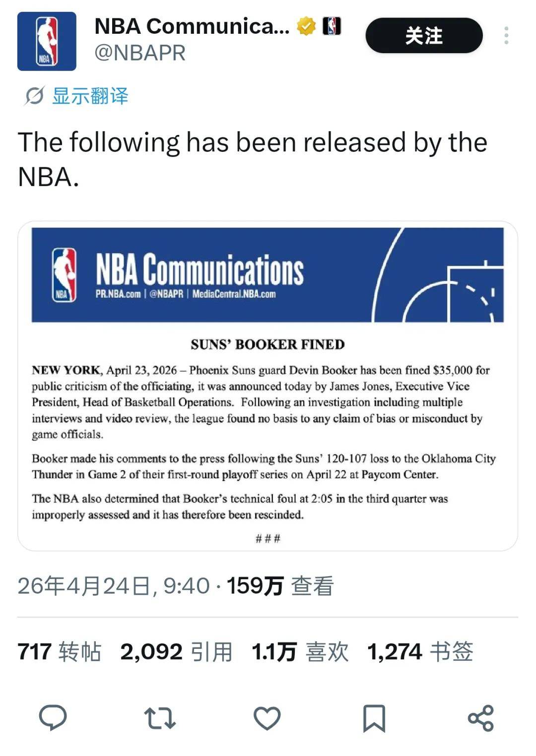
Task: Tap the repost arrows icon
Action: tap(160, 718)
